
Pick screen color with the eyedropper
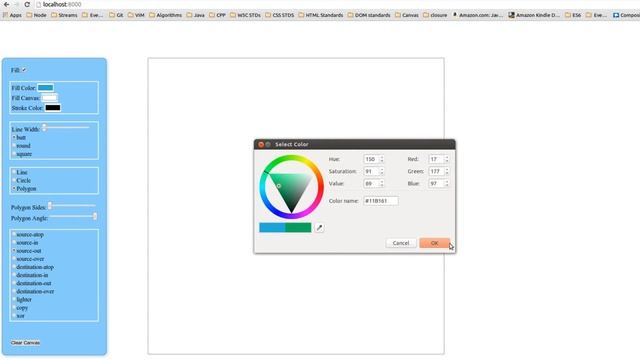point(320,228)
